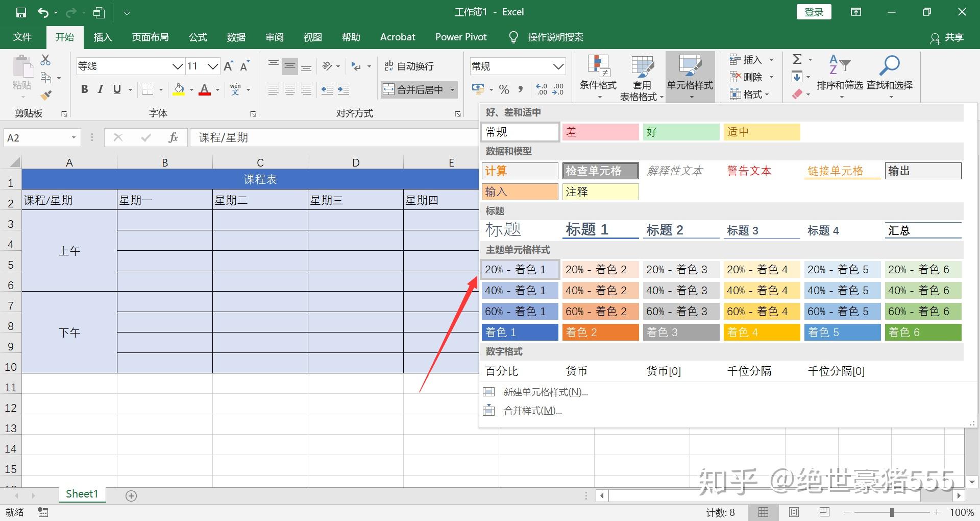The height and width of the screenshot is (521, 980).
Task: Click the 上午 merged cell
Action: point(69,251)
